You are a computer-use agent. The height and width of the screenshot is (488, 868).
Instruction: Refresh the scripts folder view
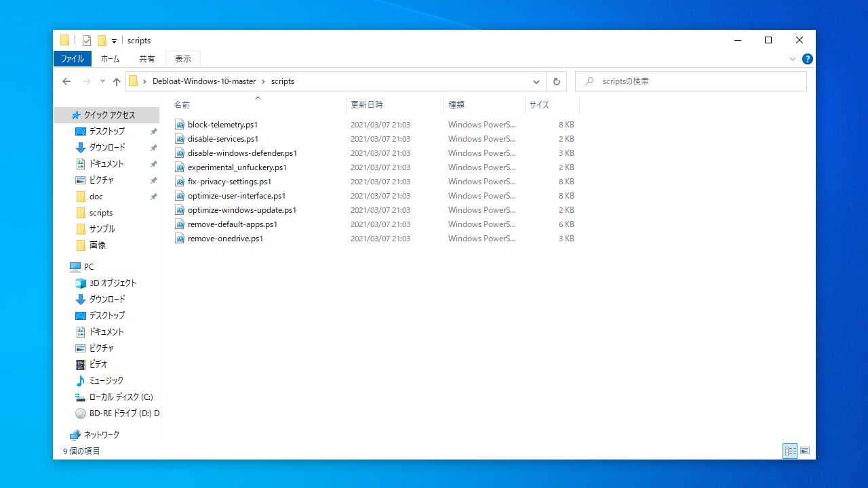557,81
